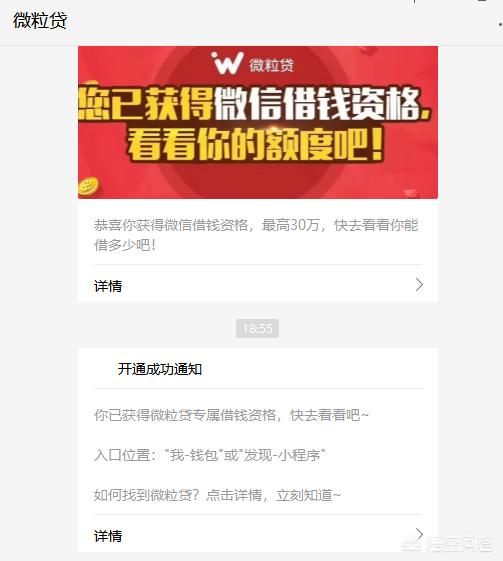Click the 悟空问答 watermark logo
Image resolution: width=503 pixels, height=561 pixels.
(450, 544)
